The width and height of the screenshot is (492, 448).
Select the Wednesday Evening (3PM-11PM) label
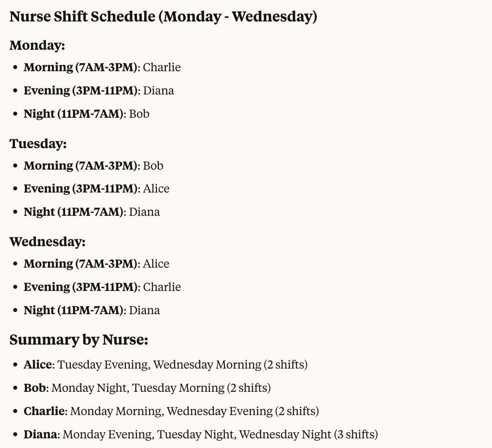80,287
